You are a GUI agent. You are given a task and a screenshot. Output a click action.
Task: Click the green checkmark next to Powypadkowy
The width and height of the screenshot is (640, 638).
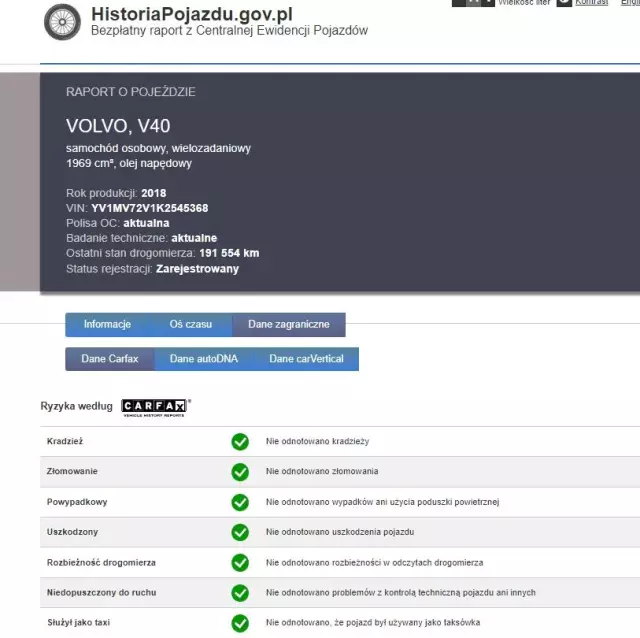(x=240, y=502)
